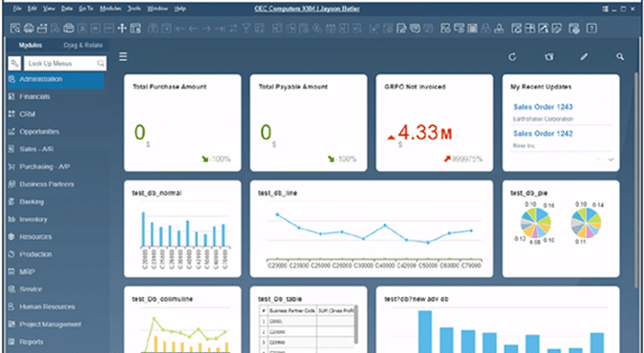The width and height of the screenshot is (644, 353).
Task: Click the test_db_normal bar chart card
Action: 183,229
